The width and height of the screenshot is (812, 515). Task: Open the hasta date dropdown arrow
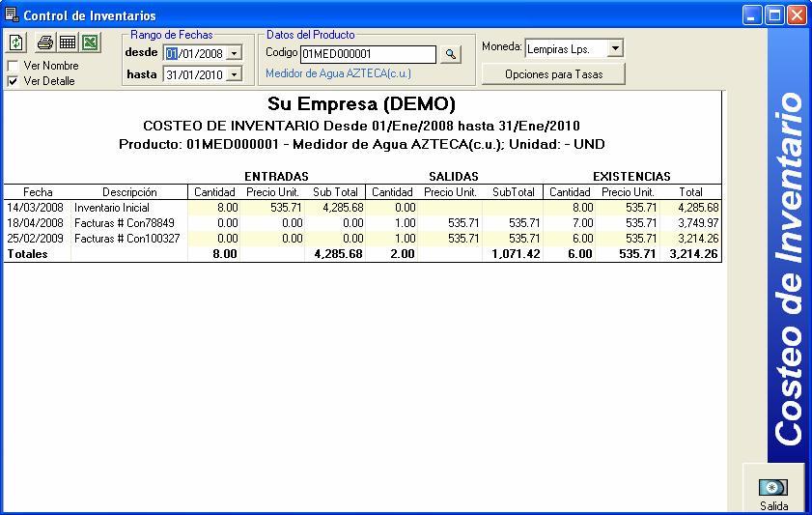click(234, 74)
